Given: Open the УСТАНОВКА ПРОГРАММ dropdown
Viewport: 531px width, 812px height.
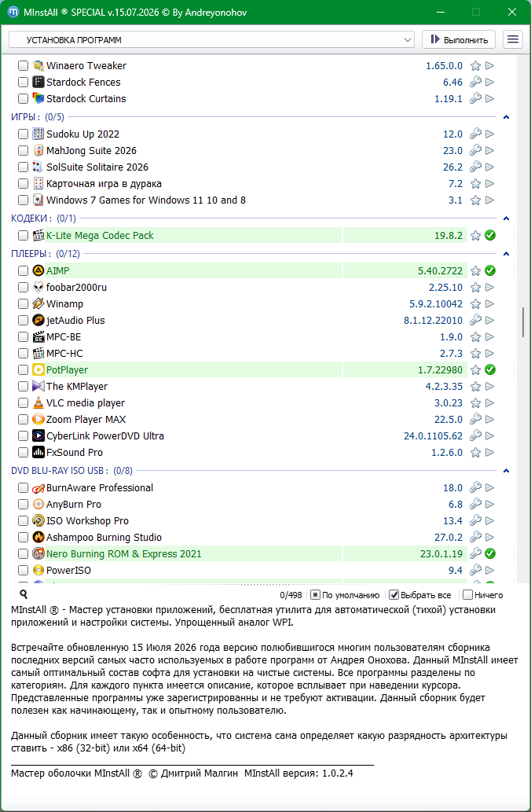Looking at the screenshot, I should (211, 40).
